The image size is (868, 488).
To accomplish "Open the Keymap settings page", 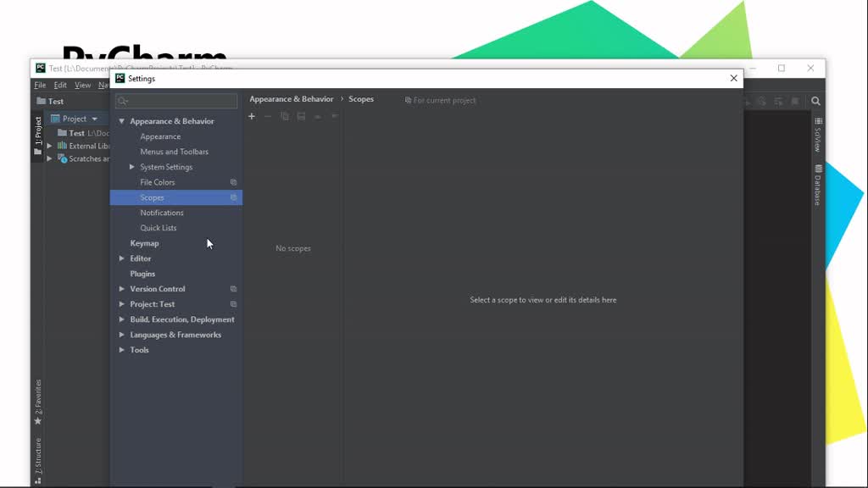I will pos(144,243).
